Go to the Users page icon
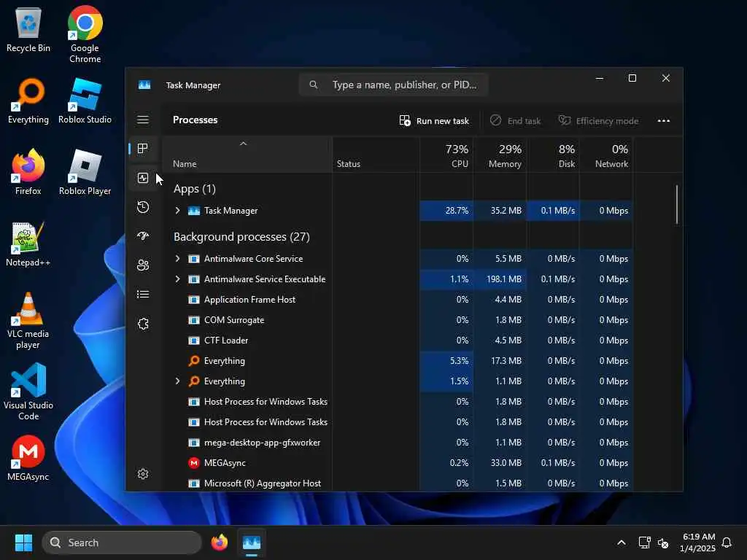This screenshot has width=747, height=560. click(143, 265)
